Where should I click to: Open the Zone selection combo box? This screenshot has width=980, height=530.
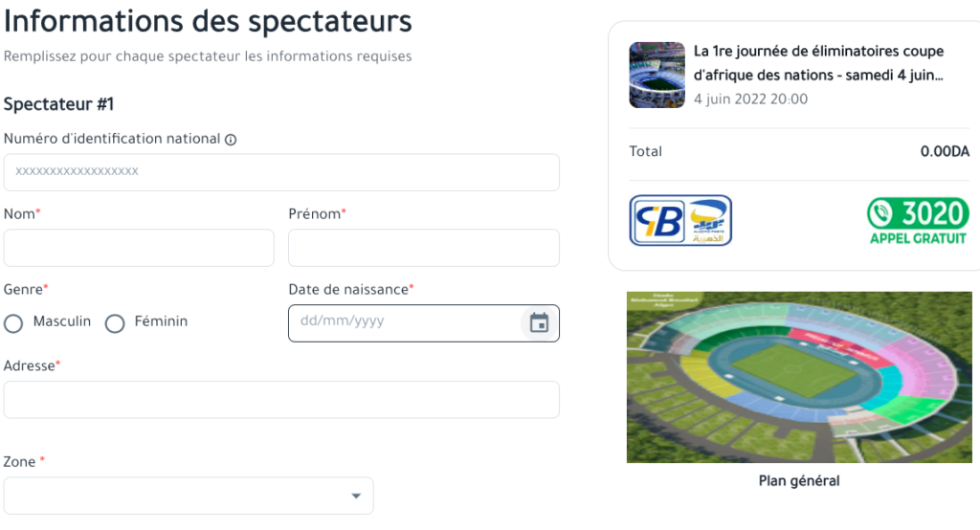[x=182, y=496]
